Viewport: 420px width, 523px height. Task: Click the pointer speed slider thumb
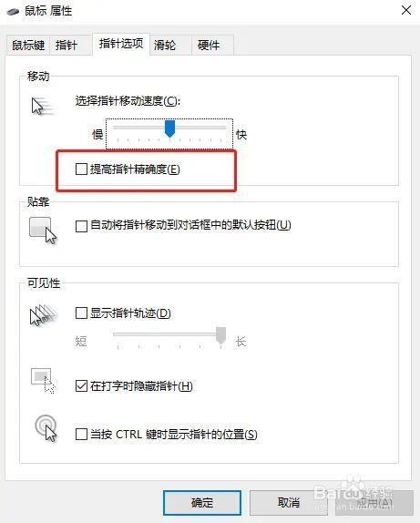pyautogui.click(x=169, y=128)
